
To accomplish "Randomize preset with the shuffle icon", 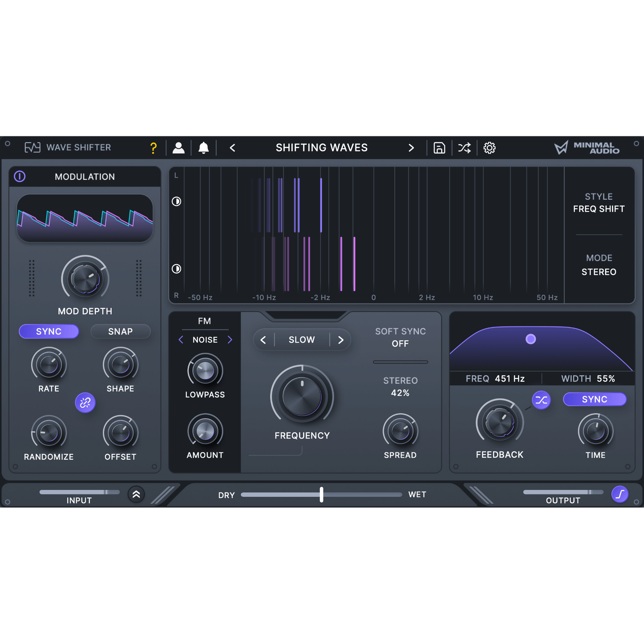I will tap(464, 148).
